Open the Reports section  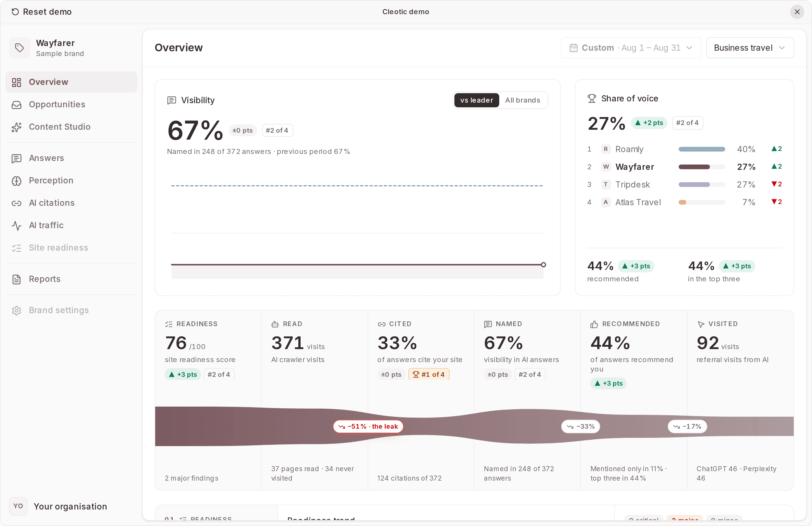point(71,280)
